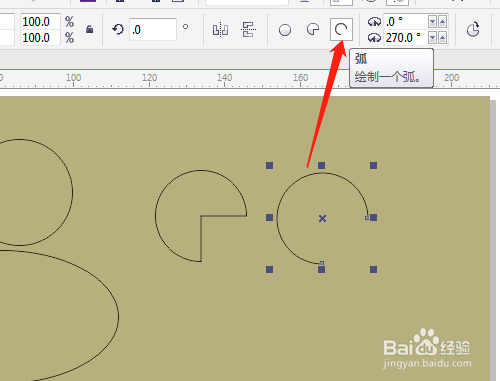The image size is (500, 381).
Task: Click the bottom-left selection handle of arc
Action: coord(269,269)
